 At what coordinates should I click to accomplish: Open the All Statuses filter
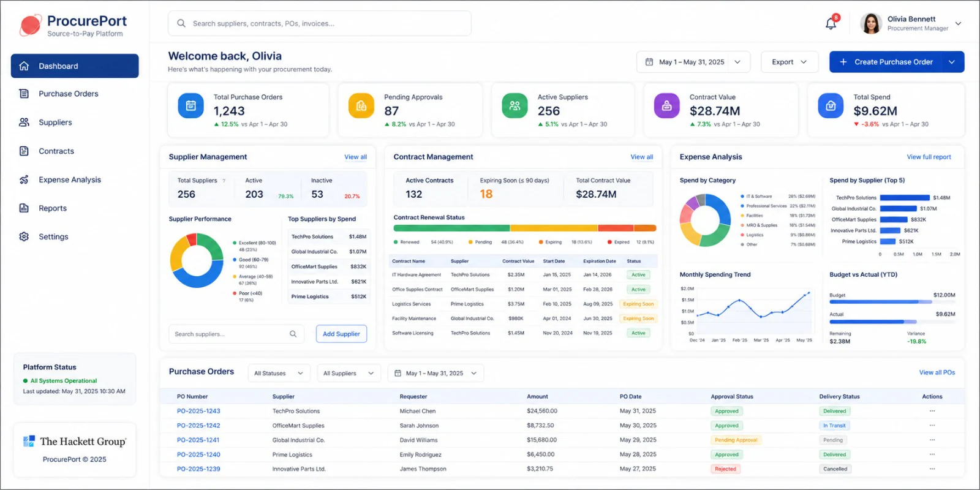tap(279, 373)
